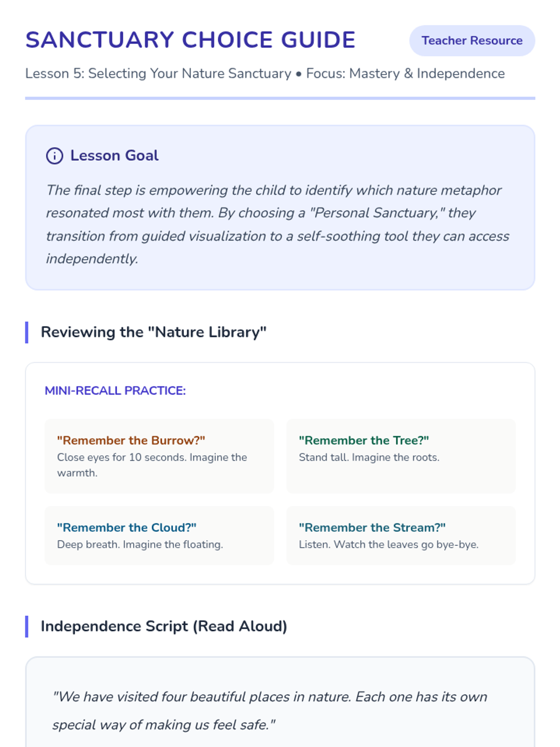
Task: Click the info icon beside Lesson Goal
Action: (x=54, y=155)
